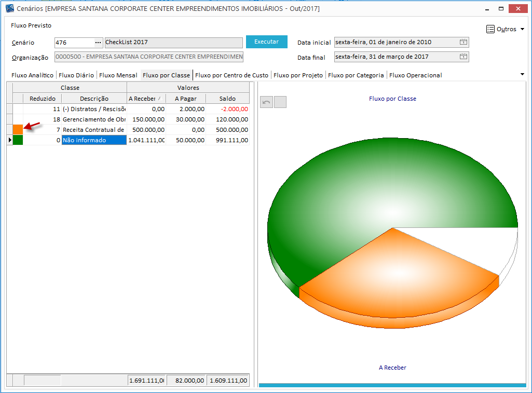Click the current row indicator arrow
The width and height of the screenshot is (532, 393).
point(9,140)
